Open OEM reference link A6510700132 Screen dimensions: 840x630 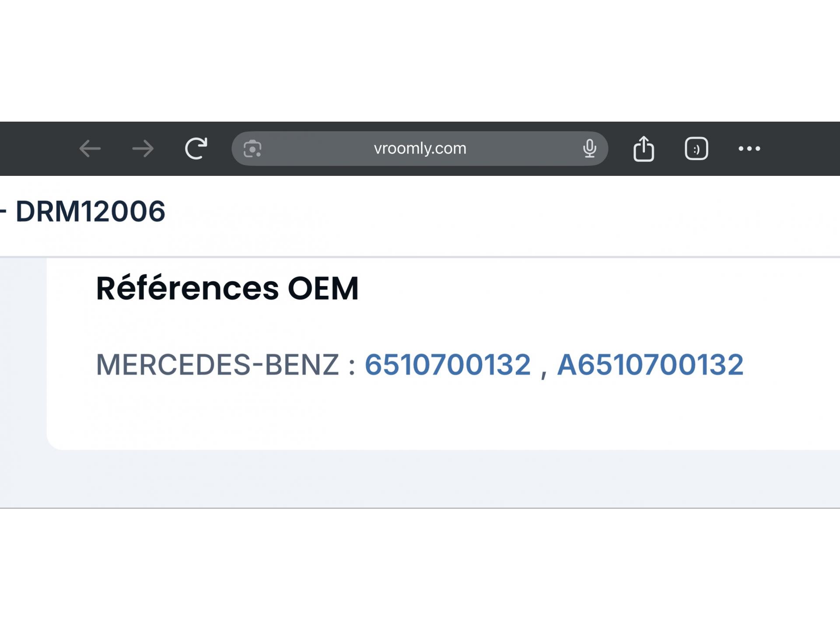650,364
